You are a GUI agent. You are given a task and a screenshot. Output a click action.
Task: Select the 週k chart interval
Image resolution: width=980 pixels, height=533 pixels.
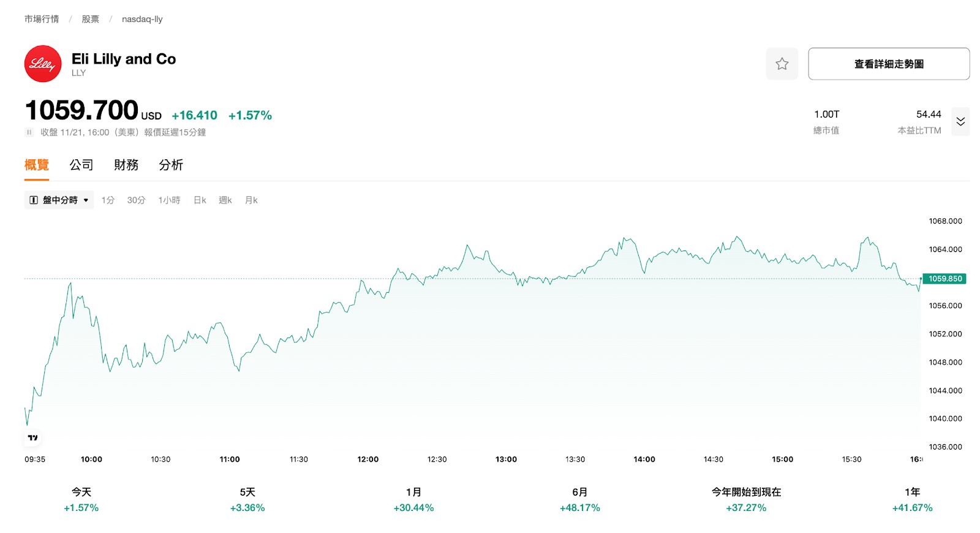(x=225, y=200)
